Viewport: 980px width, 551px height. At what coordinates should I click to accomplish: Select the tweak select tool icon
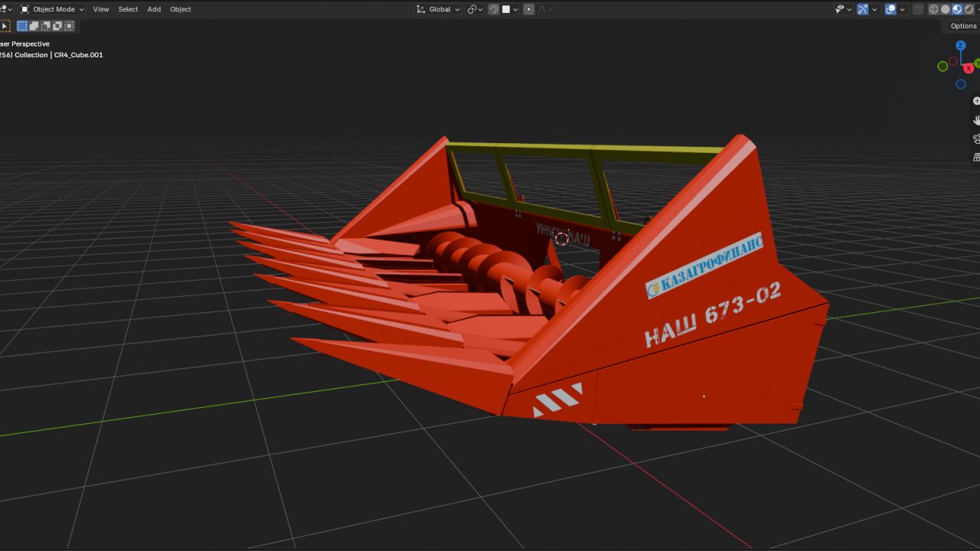point(5,26)
